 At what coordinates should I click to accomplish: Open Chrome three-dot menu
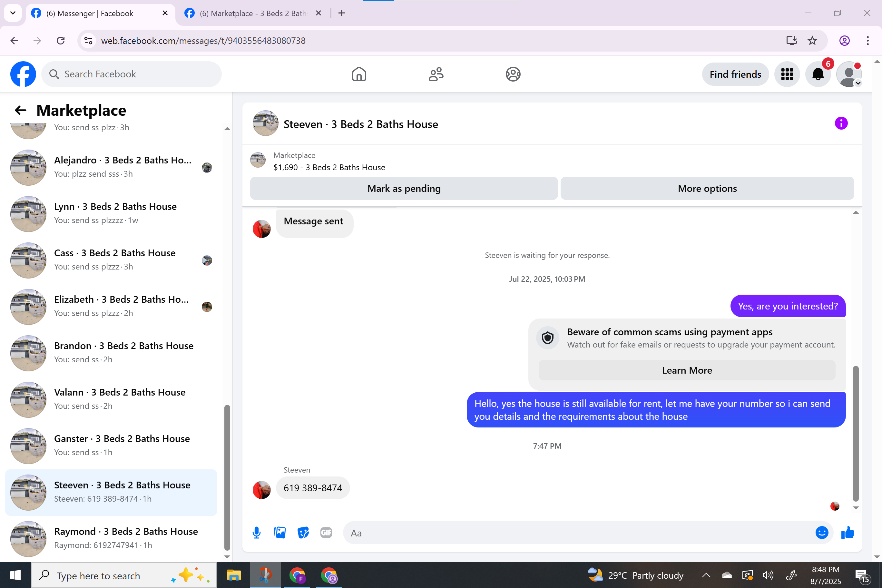868,41
